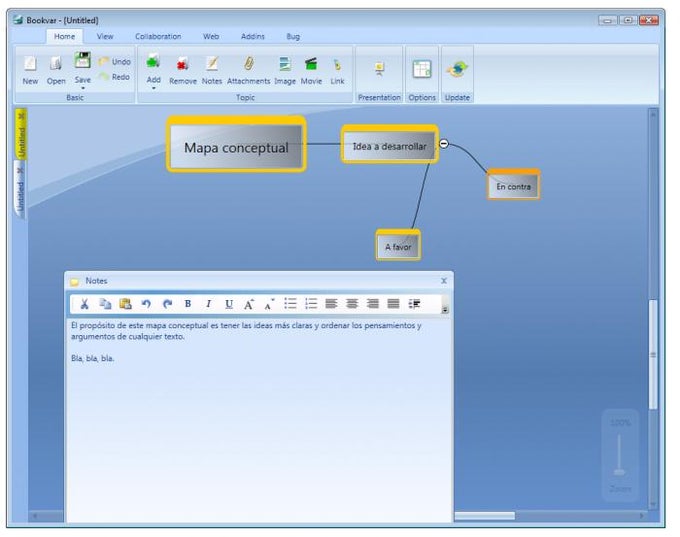This screenshot has height=537, width=680.
Task: Start Presentation mode
Action: click(x=379, y=69)
